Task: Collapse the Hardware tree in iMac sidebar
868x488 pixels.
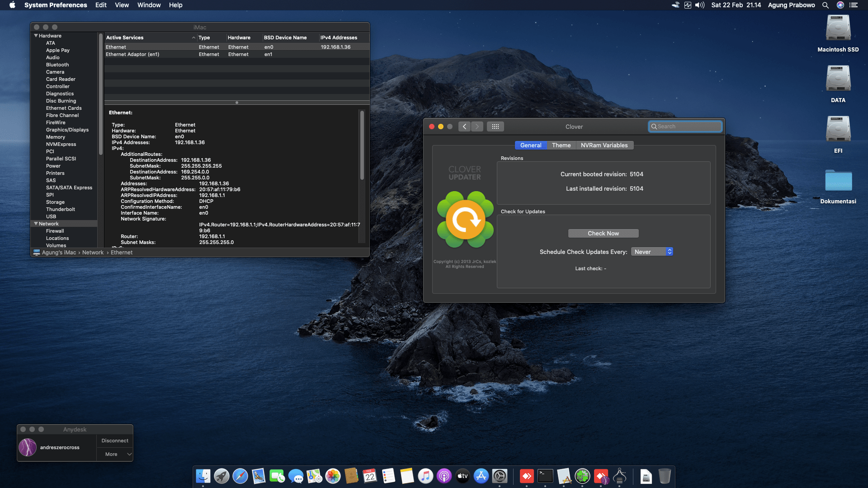Action: pyautogui.click(x=36, y=36)
